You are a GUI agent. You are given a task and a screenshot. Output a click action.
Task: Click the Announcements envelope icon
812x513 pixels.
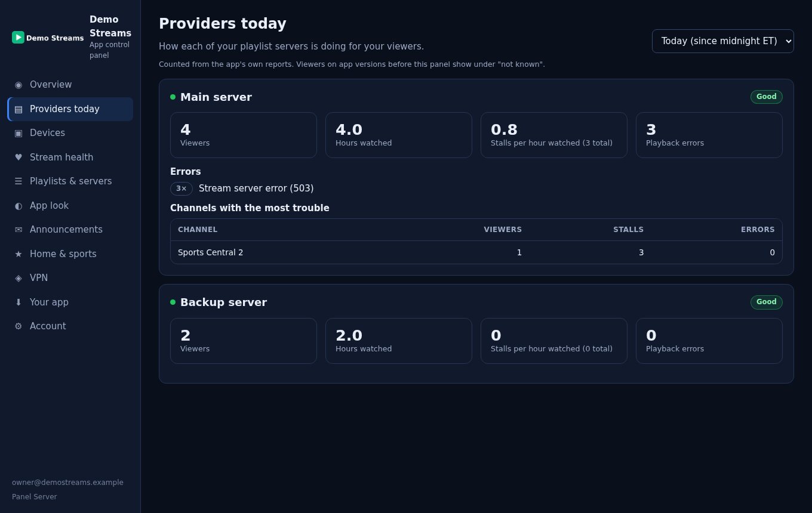(19, 230)
